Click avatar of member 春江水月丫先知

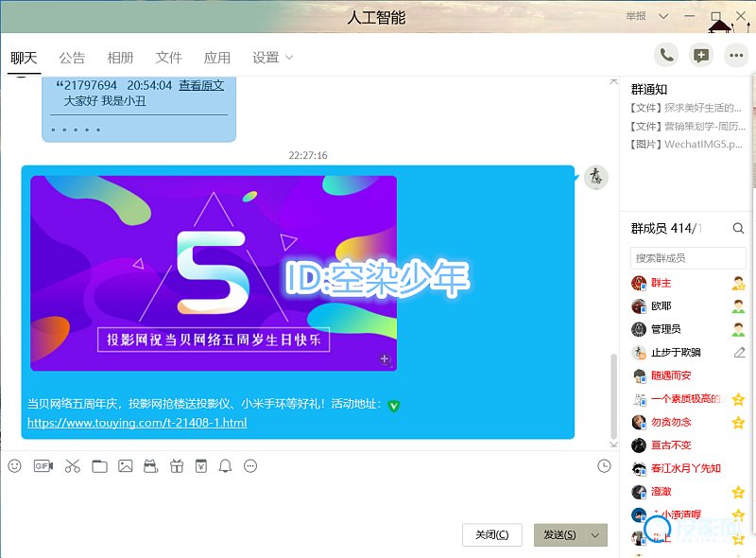coord(639,468)
